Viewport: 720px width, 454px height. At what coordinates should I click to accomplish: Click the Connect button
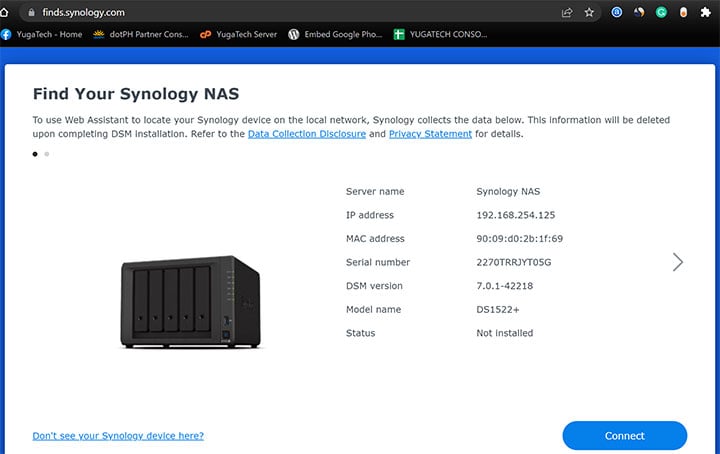click(624, 436)
